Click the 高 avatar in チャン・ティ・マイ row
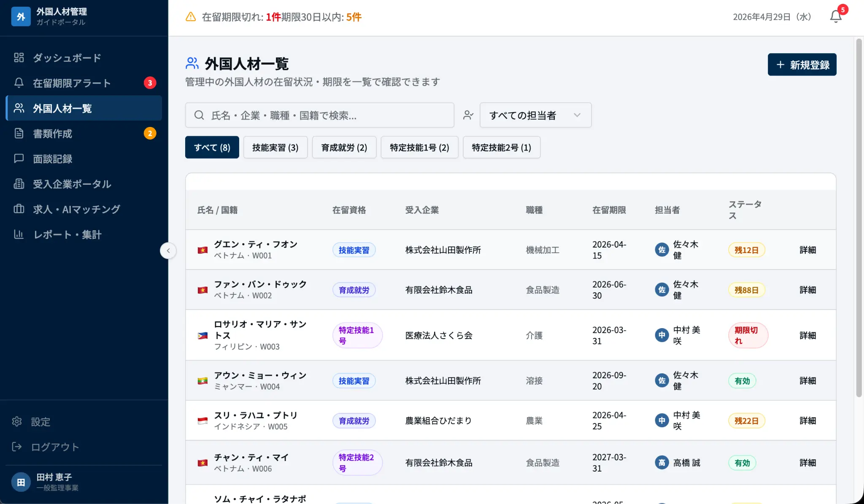864x504 pixels. [x=662, y=463]
